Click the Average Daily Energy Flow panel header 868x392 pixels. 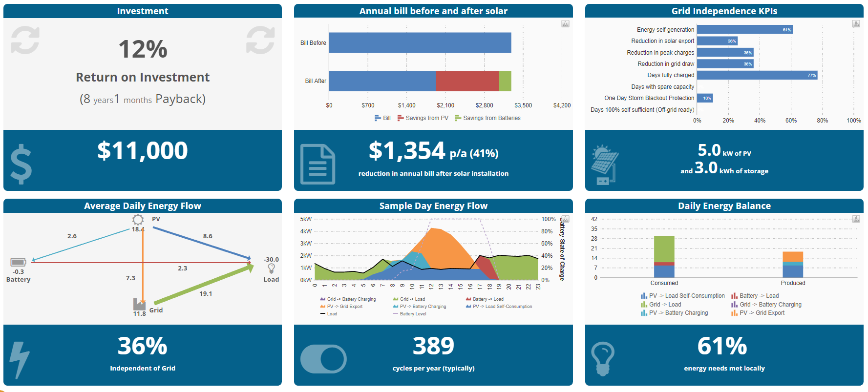143,206
